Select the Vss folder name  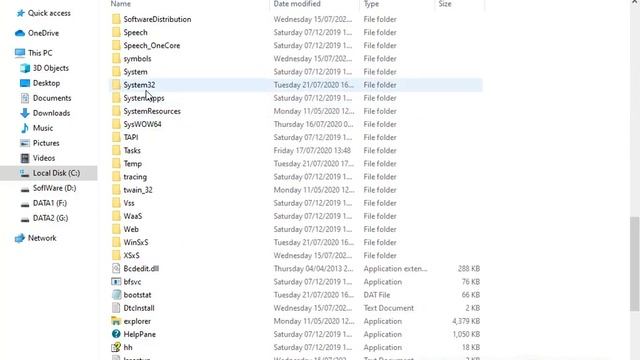[x=129, y=203]
